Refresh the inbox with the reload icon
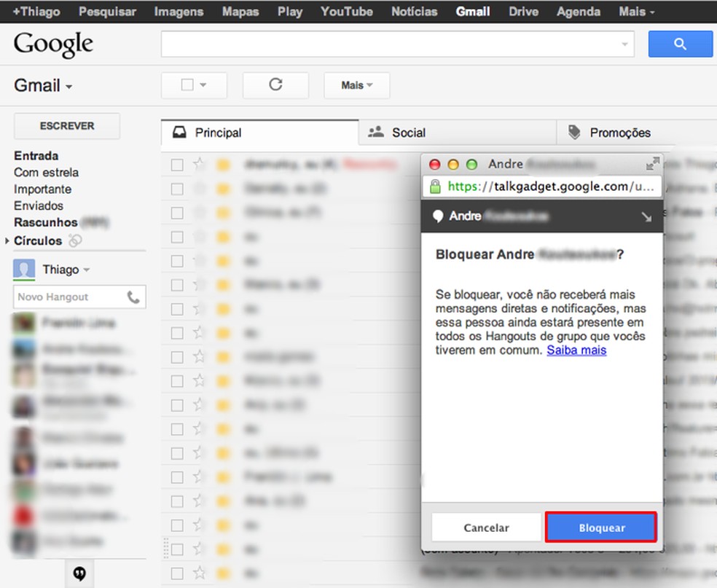Image resolution: width=717 pixels, height=588 pixels. (x=275, y=85)
